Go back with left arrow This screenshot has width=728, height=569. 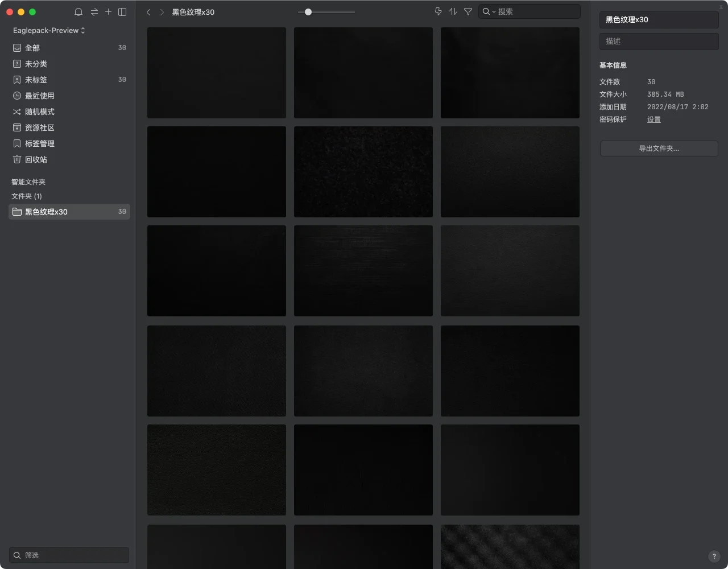pos(148,12)
